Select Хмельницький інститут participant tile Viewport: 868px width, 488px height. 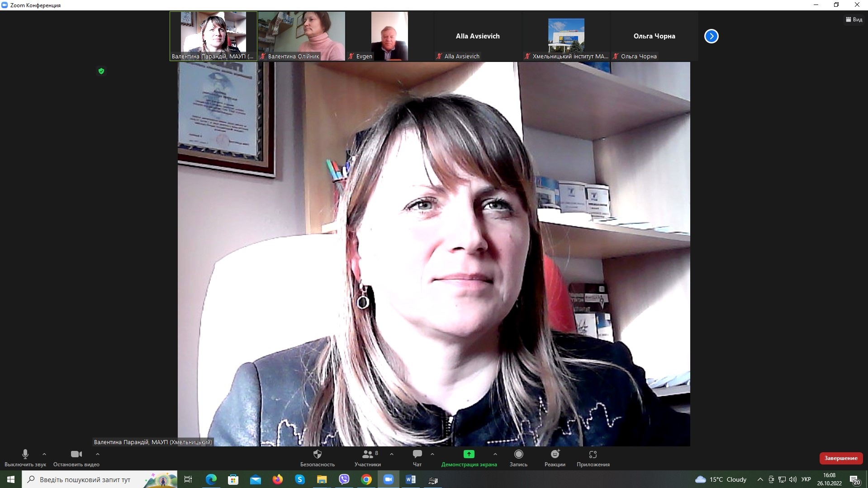click(x=566, y=36)
